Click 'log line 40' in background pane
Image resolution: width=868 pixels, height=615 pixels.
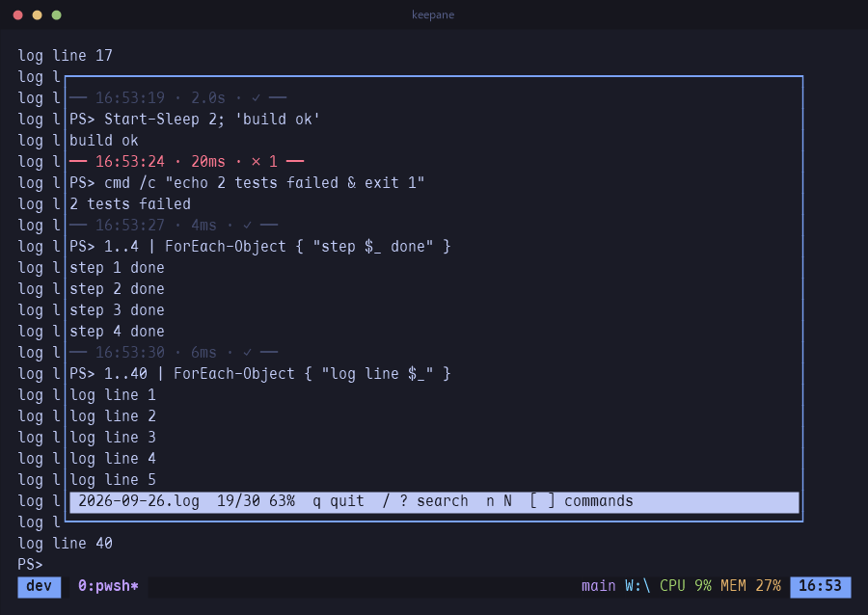click(x=65, y=544)
